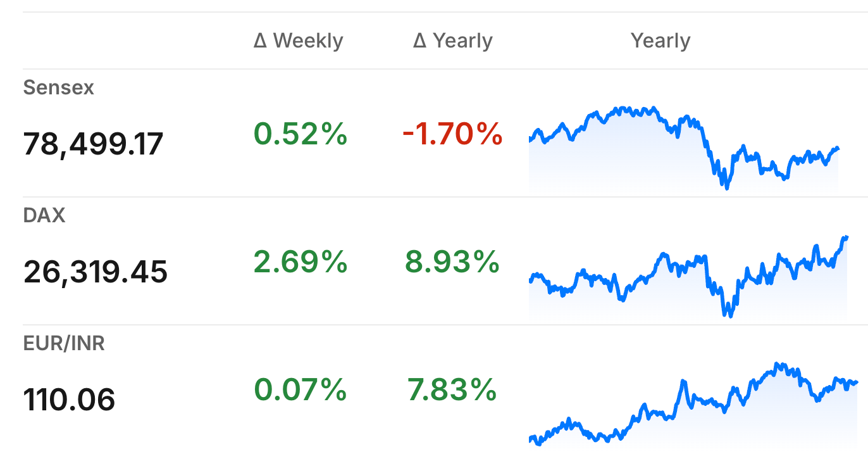Click EUR/INR yearly change 7.83%
This screenshot has width=868, height=461.
point(452,390)
